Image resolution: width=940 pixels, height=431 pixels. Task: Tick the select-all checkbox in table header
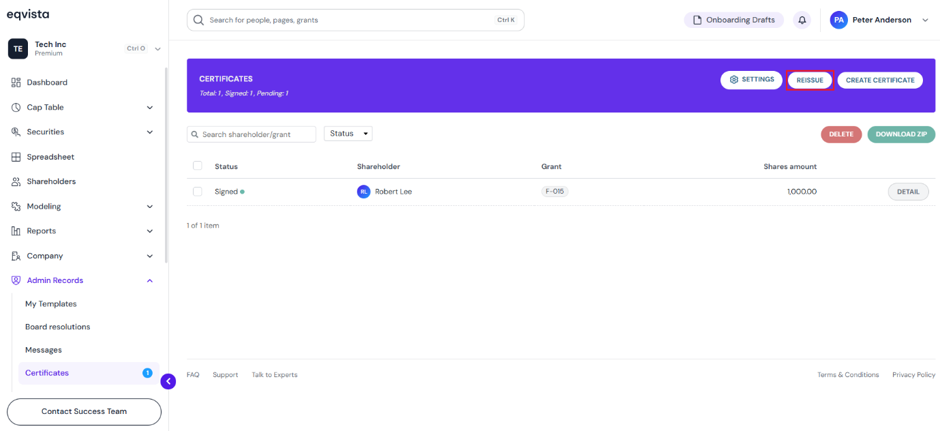pyautogui.click(x=197, y=166)
